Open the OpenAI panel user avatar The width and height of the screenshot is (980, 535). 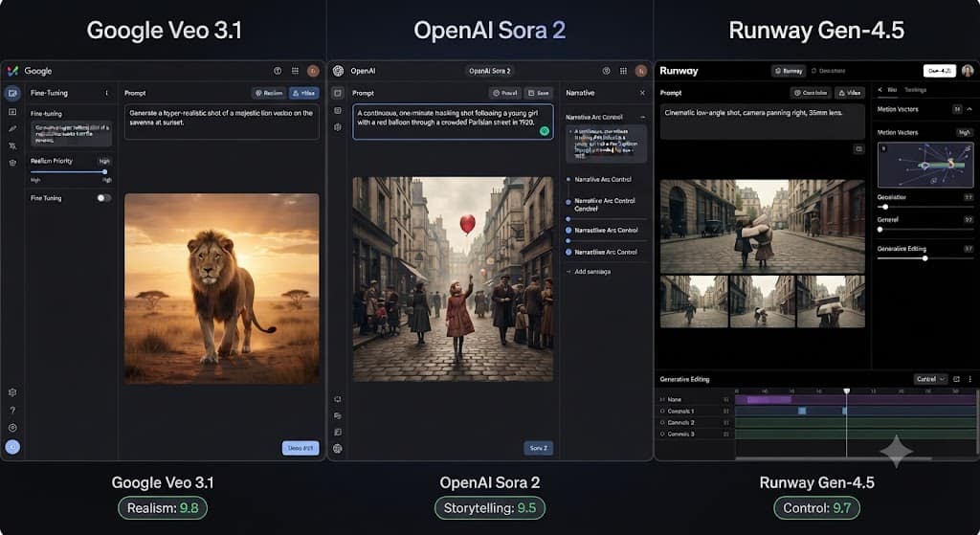pos(640,71)
